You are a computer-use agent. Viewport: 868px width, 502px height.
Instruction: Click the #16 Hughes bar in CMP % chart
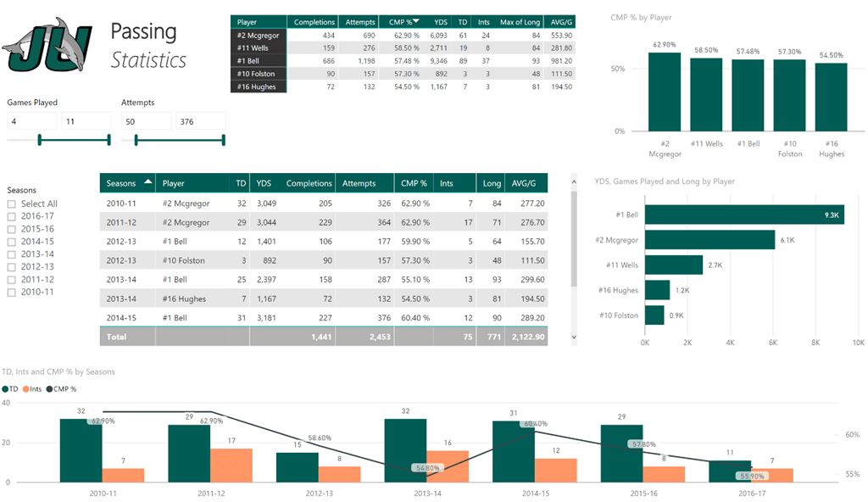[x=831, y=96]
